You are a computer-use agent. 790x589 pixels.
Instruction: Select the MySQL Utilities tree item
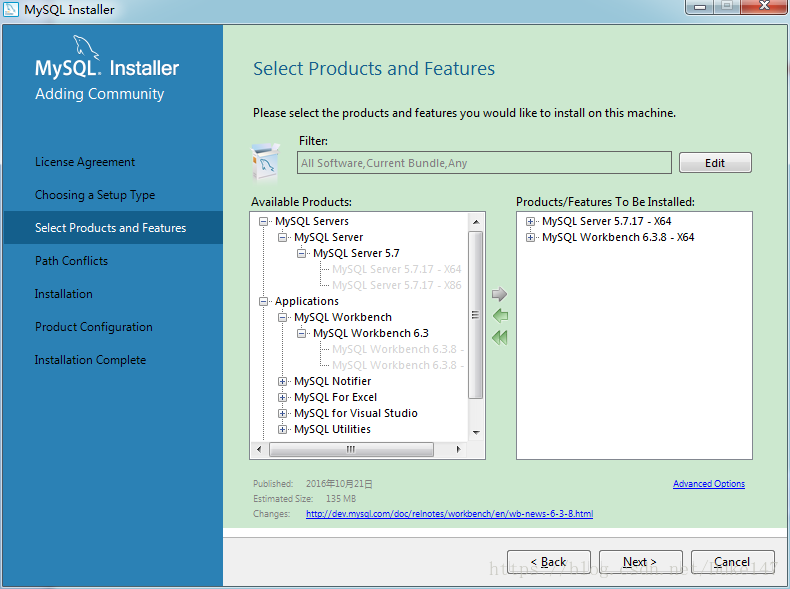tap(333, 430)
